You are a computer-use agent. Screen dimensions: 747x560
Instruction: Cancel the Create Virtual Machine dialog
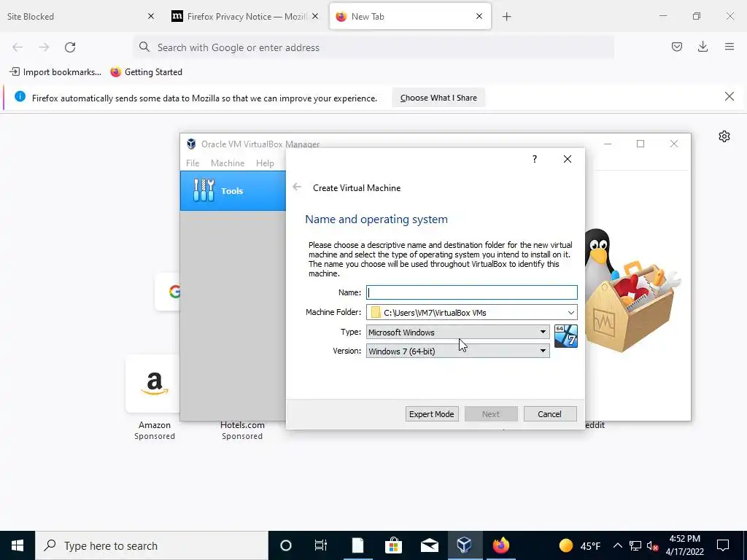[550, 414]
